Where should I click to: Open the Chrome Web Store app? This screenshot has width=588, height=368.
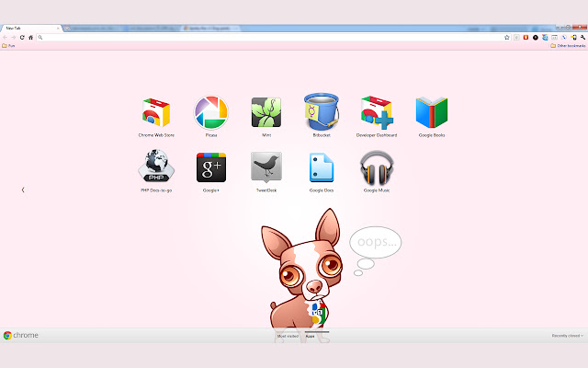tap(156, 112)
